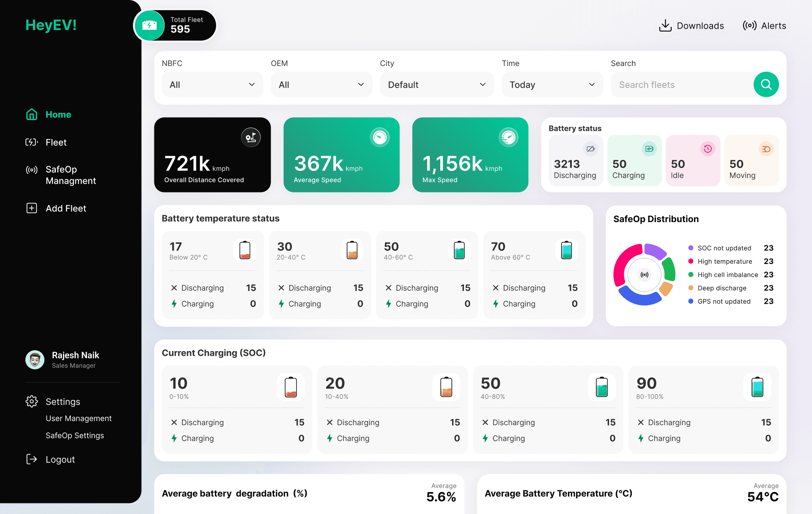Click the Total Fleet battery icon
Viewport: 812px width, 514px height.
149,25
